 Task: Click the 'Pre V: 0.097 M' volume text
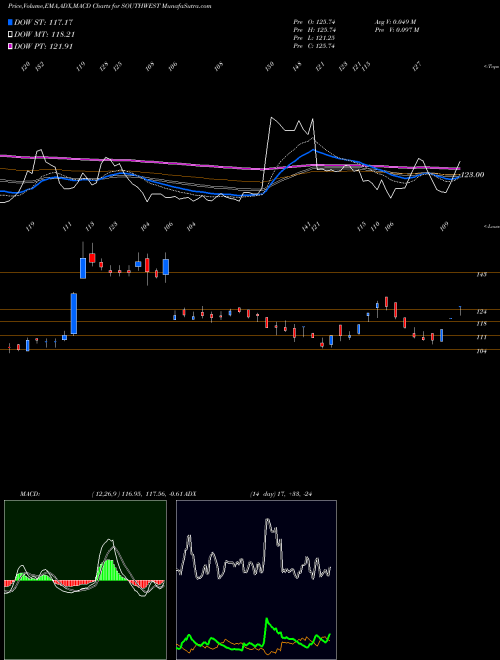(x=396, y=30)
